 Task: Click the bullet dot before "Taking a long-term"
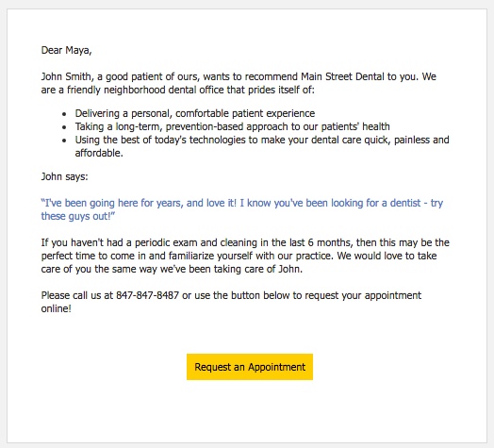(x=64, y=127)
